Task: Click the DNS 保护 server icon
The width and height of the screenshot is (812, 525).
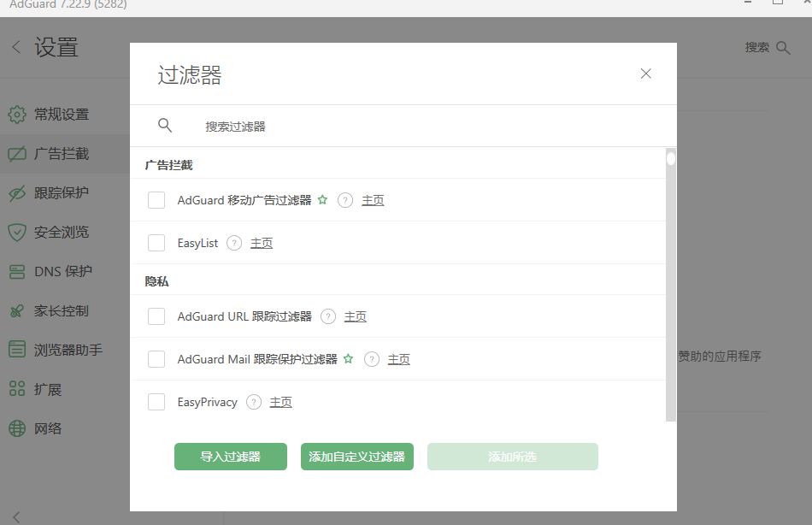Action: 17,272
